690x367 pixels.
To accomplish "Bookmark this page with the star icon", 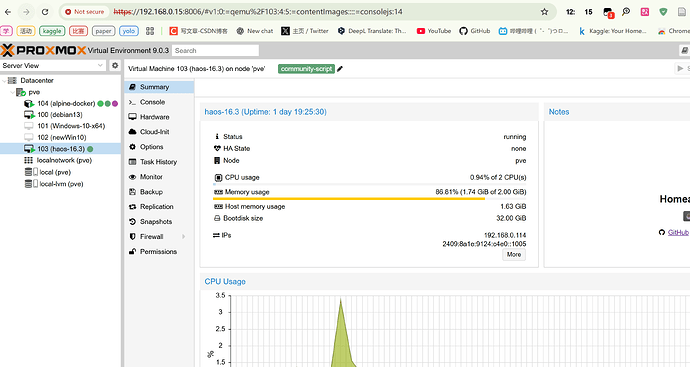I will [544, 12].
